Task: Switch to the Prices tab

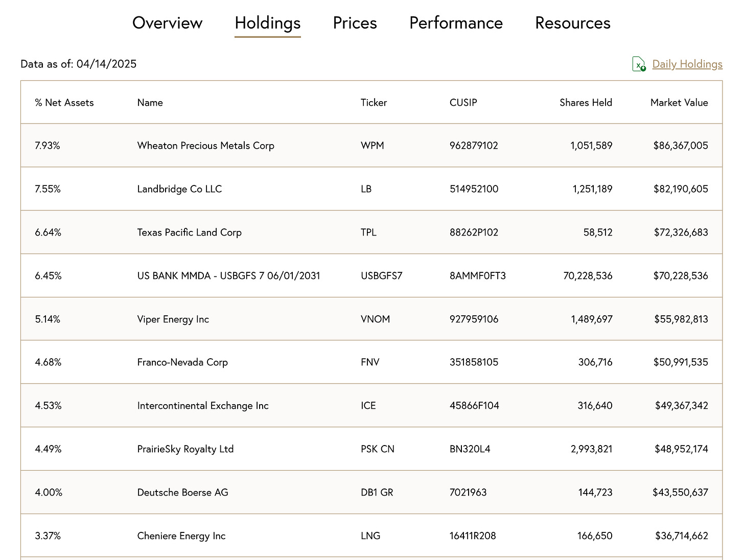Action: pos(355,23)
